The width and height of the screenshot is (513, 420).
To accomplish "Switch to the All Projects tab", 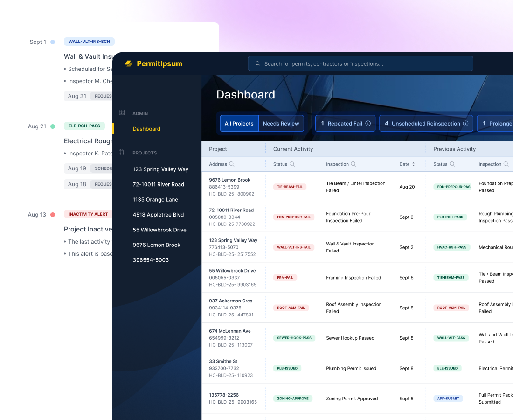I will point(239,123).
